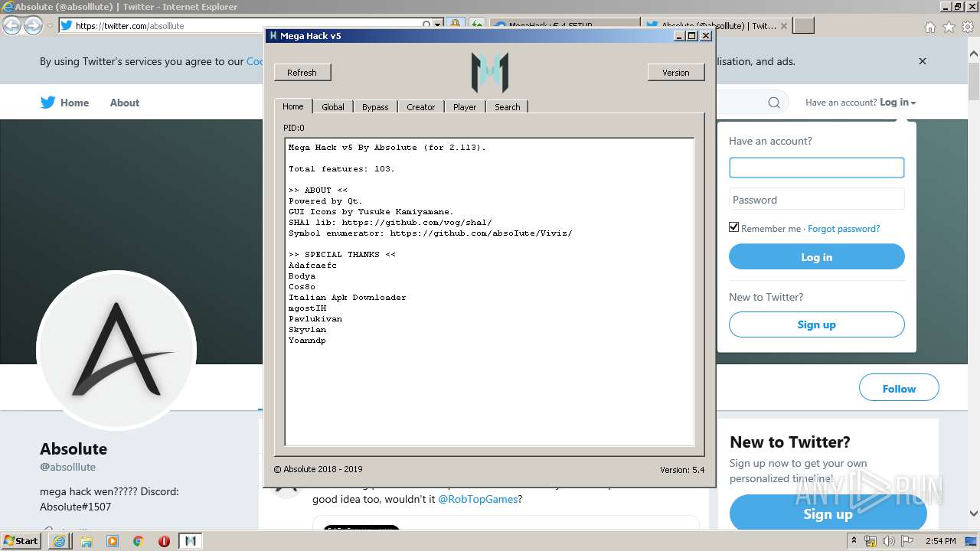This screenshot has height=551, width=980.
Task: Click the Absolute profile name heading
Action: [73, 449]
